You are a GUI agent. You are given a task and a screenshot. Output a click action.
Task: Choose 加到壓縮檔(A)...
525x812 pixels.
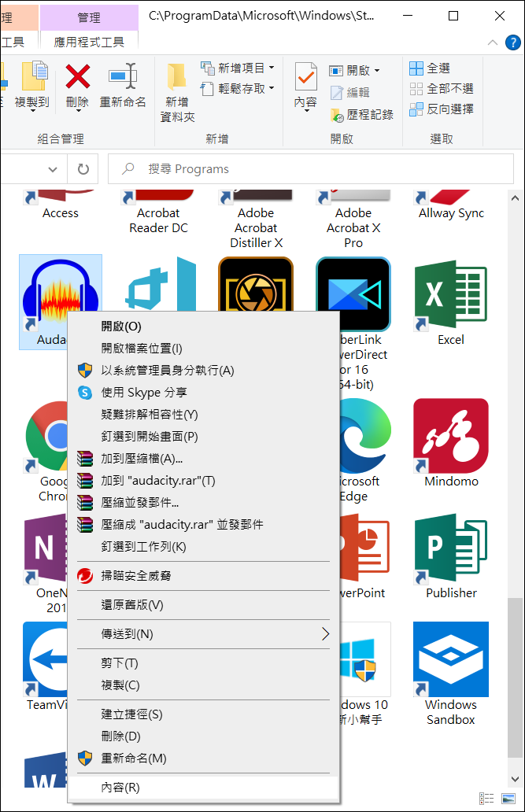[203, 458]
